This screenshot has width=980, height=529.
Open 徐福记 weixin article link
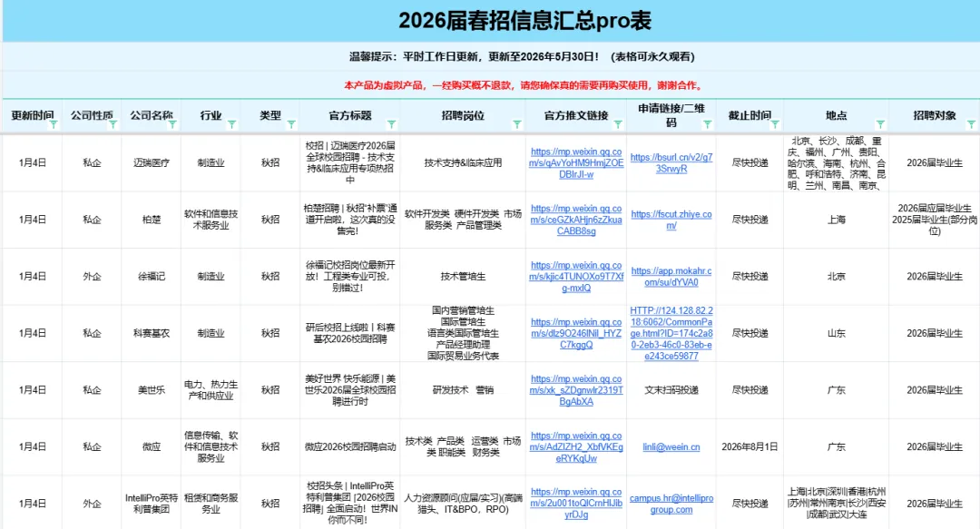click(576, 277)
